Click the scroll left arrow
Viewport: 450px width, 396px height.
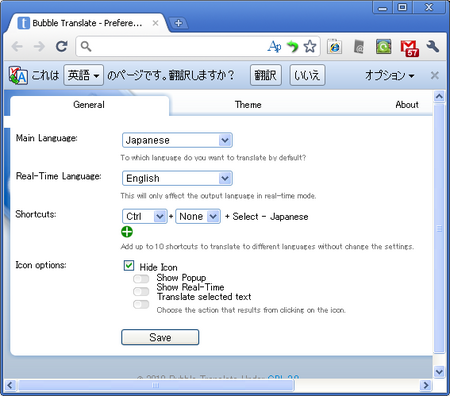coord(10,385)
